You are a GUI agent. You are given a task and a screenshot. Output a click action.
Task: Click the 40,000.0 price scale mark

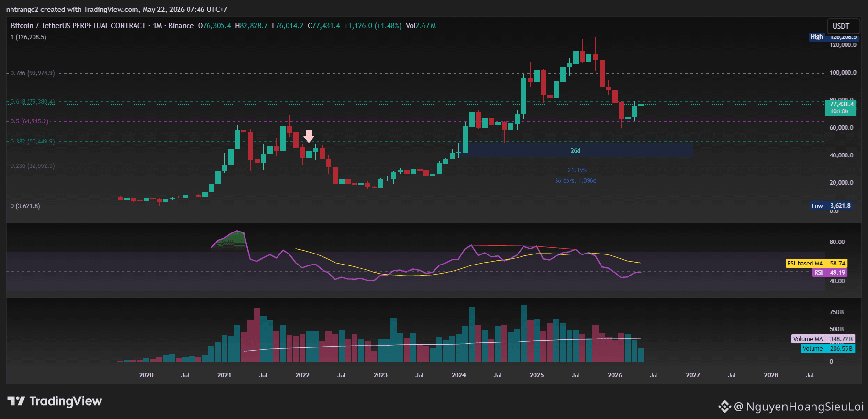click(842, 155)
